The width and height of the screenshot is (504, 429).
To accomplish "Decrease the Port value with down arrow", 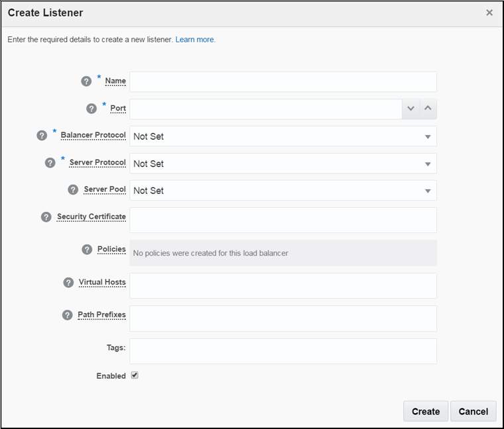I will [411, 109].
